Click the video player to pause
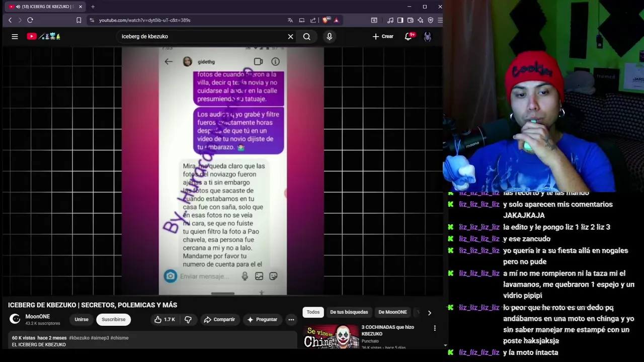 [222, 171]
